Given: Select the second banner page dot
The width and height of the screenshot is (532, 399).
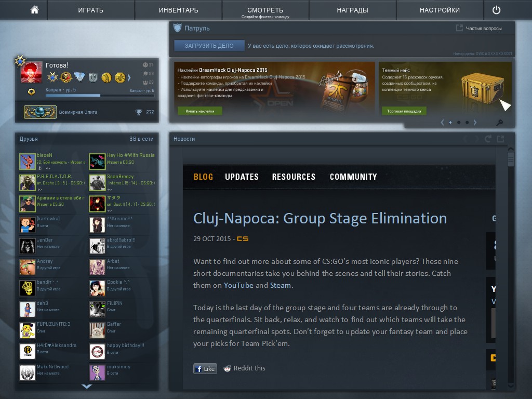Looking at the screenshot, I should [x=459, y=123].
